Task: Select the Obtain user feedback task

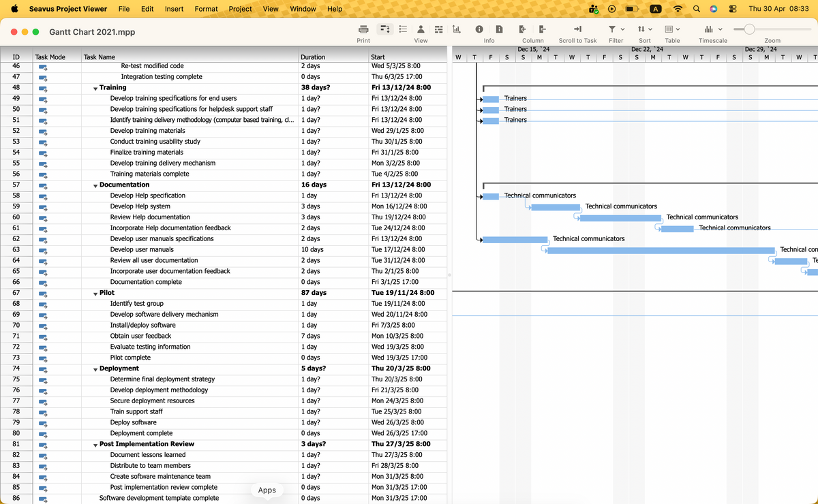Action: pos(140,336)
